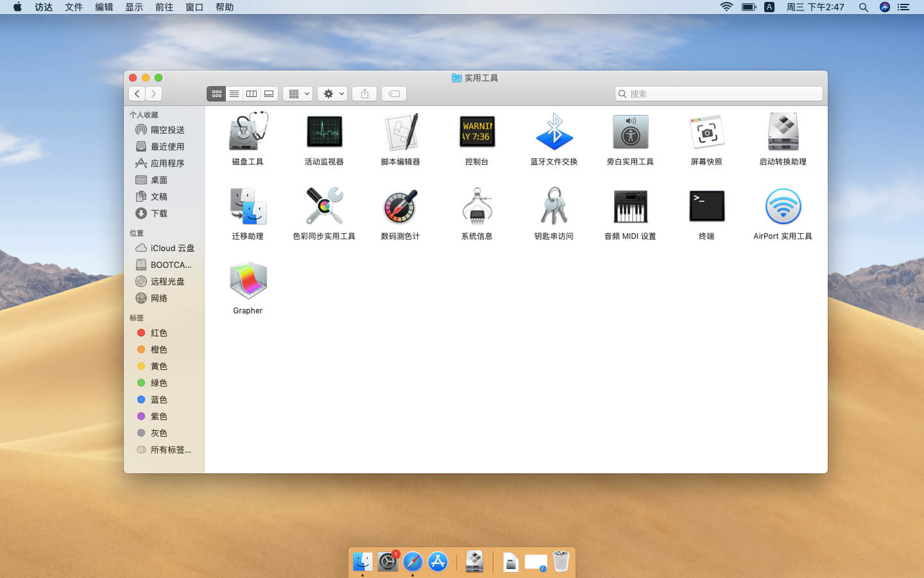This screenshot has height=578, width=924.
Task: Open Activity Monitor (活动监视器) icon
Action: coord(324,132)
